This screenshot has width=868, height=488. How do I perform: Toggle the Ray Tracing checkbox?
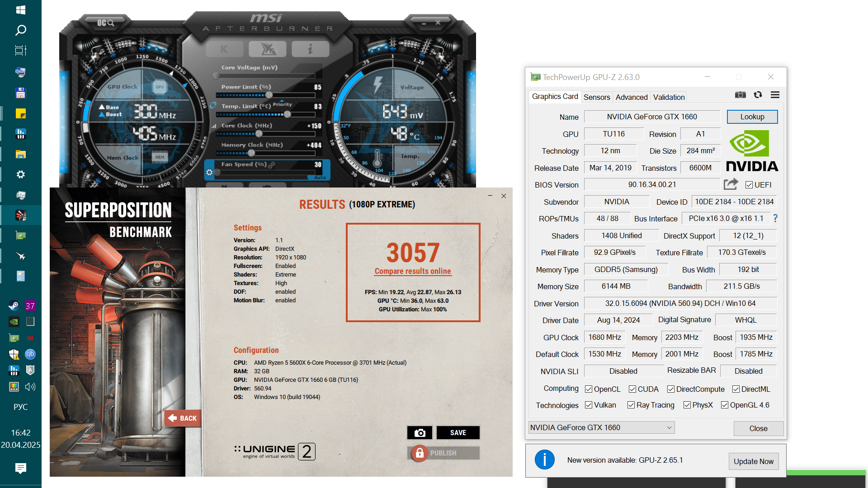coord(631,405)
